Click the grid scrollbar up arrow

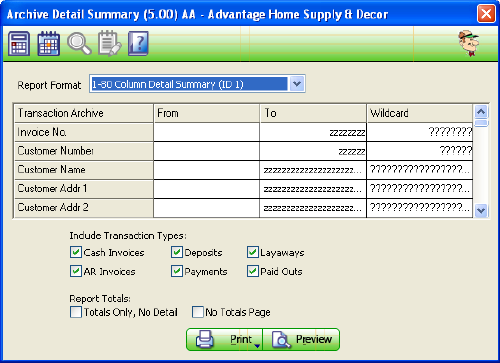click(481, 112)
